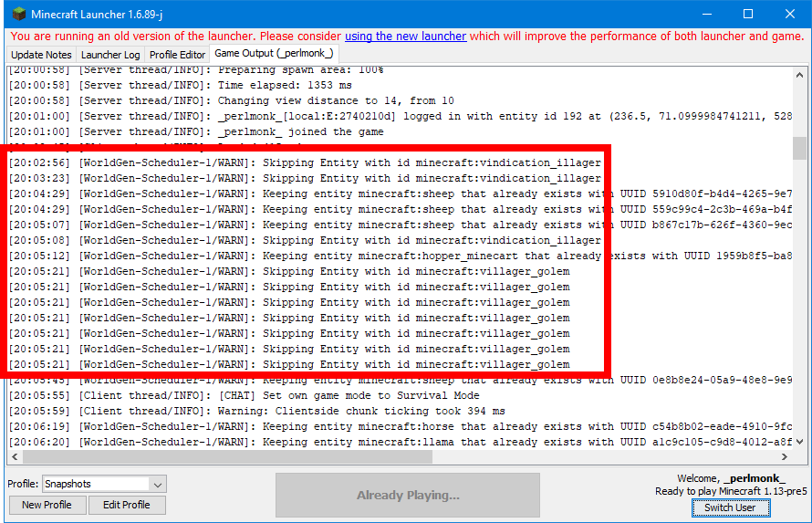812x523 pixels.
Task: Click the 'Minecraft Launcher 1.6.89-j' title text
Action: pos(97,15)
